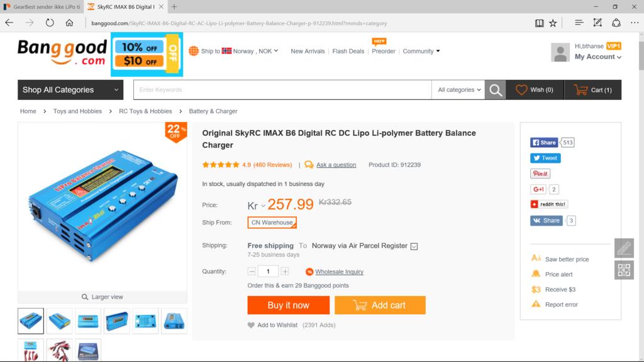Viewport: 644px width, 362px height.
Task: Share product on Facebook
Action: [544, 143]
